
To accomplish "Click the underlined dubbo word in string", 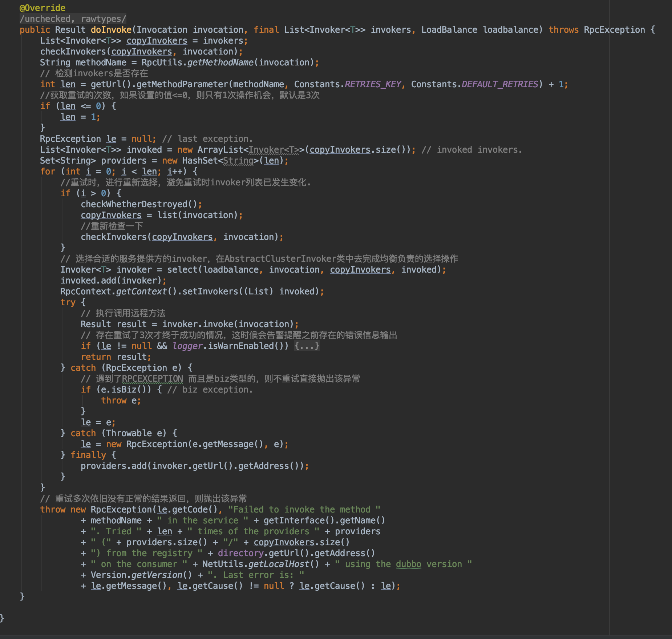I will tap(409, 564).
